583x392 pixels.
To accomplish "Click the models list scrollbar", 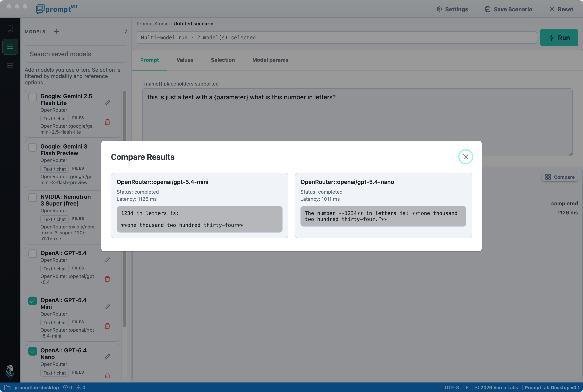I will pyautogui.click(x=125, y=209).
